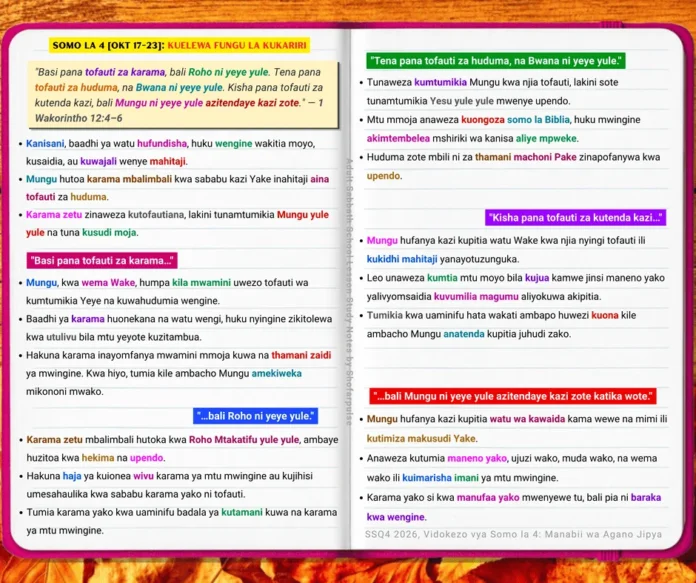Click the teal word "anatenda"

click(x=464, y=333)
